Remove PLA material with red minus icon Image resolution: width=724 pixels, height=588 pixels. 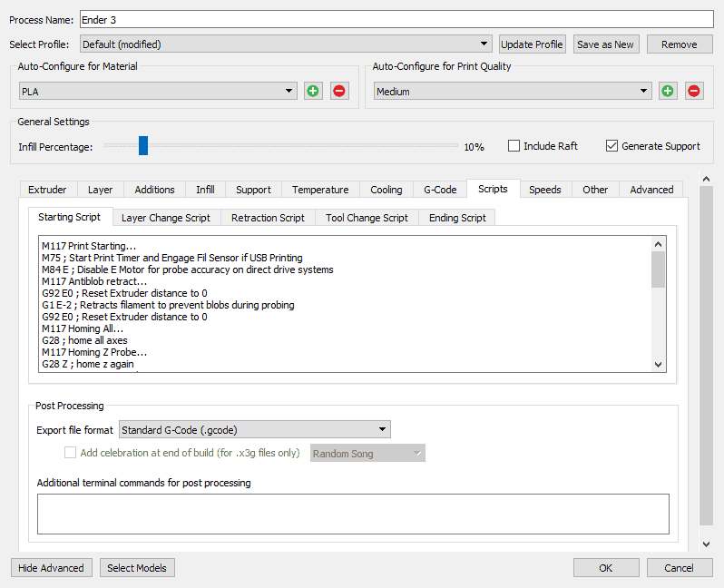[339, 91]
